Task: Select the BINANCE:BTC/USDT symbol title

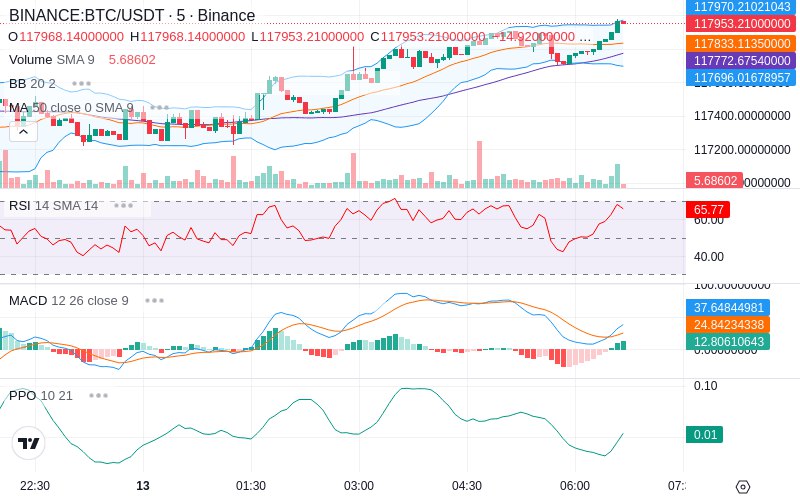Action: click(132, 15)
